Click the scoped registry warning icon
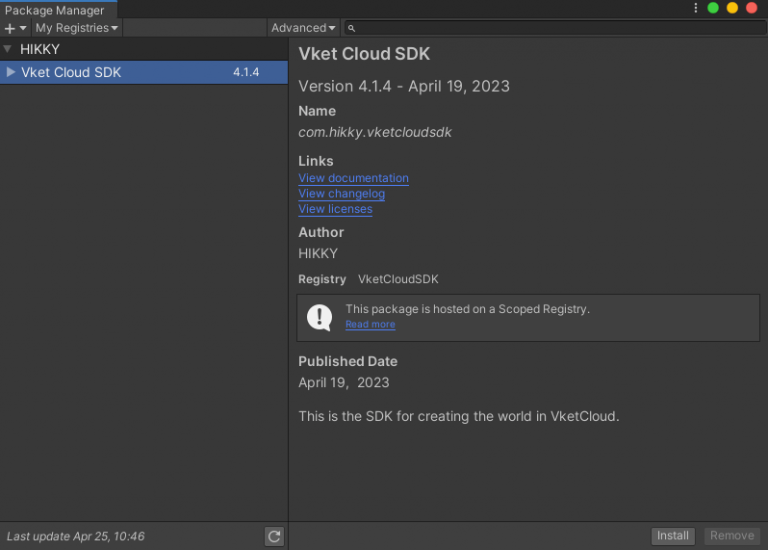Image resolution: width=768 pixels, height=550 pixels. pyautogui.click(x=320, y=317)
